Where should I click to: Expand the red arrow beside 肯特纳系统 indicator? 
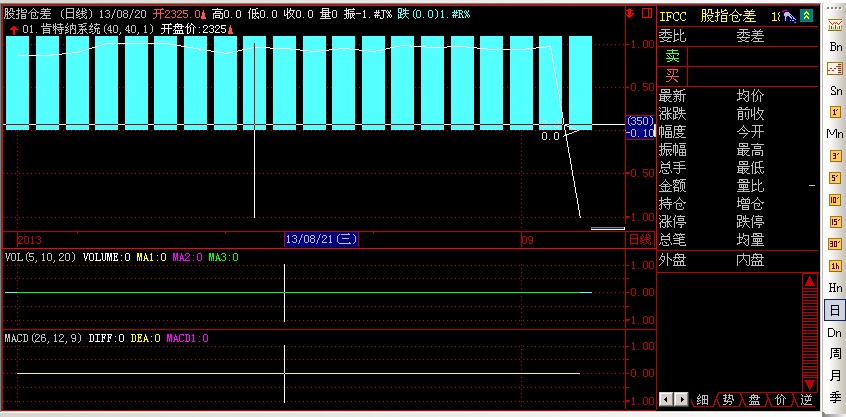(11, 29)
